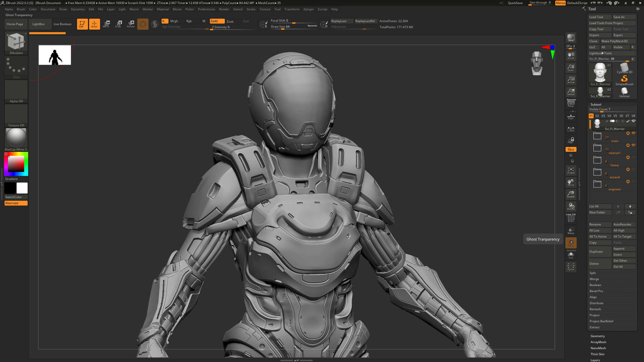The height and width of the screenshot is (362, 644).
Task: Adjust the Z Intensity slider
Action: (233, 27)
